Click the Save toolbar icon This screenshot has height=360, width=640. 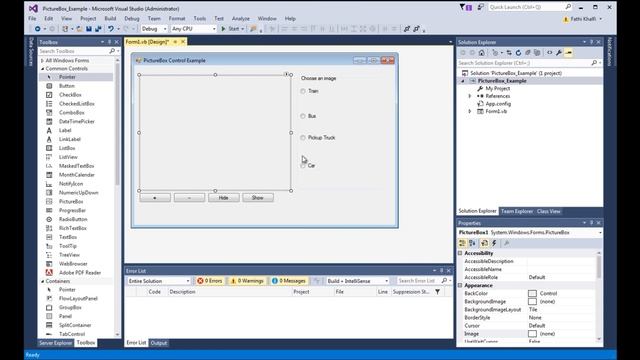pos(89,29)
